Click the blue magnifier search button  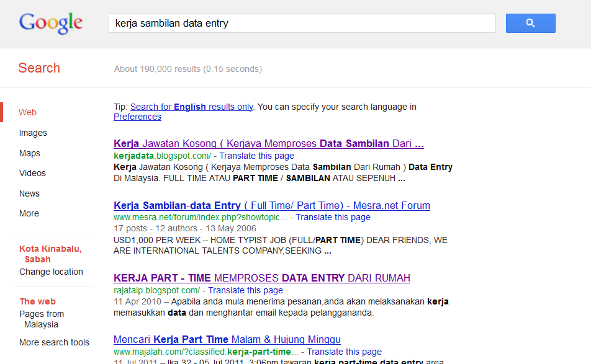(530, 24)
